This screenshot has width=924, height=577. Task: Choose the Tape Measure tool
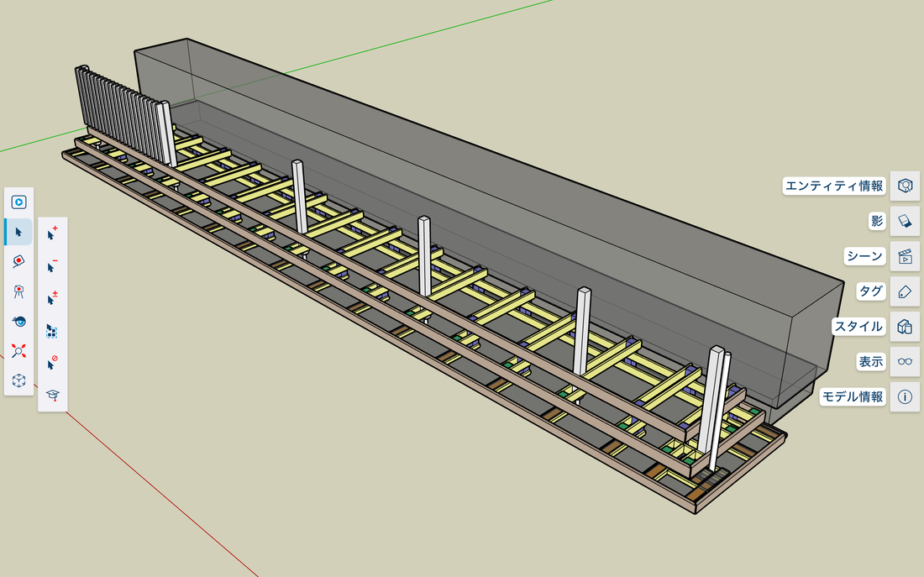18,261
